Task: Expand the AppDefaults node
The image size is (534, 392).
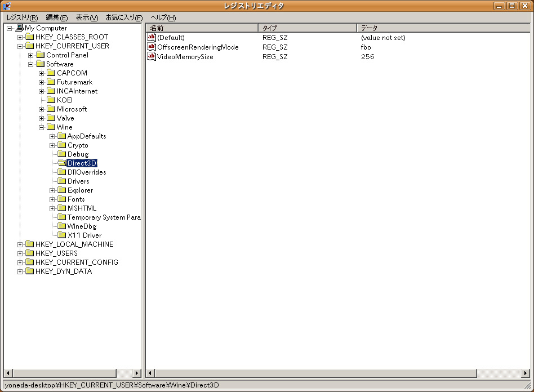Action: point(52,136)
